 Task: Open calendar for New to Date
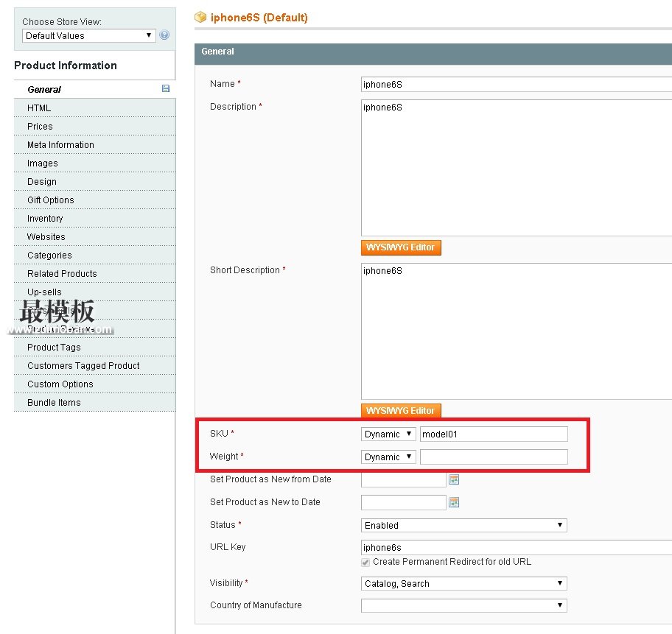[x=454, y=502]
